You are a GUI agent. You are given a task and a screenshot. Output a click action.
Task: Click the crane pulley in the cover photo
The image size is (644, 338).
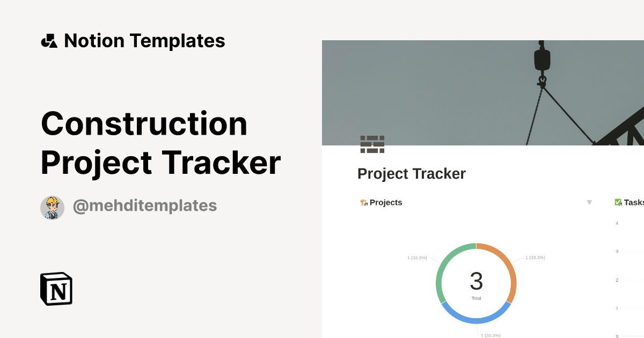tap(544, 59)
